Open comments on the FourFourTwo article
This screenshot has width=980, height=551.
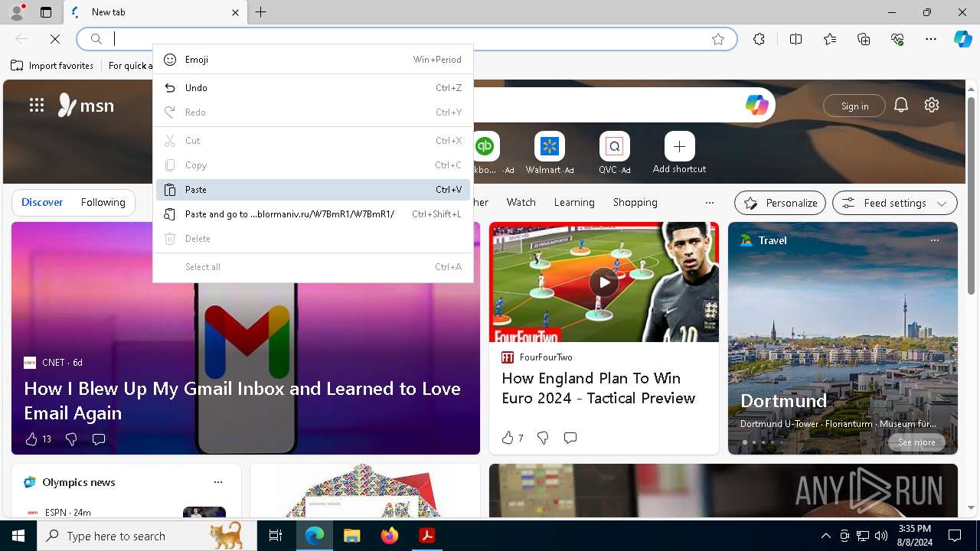coord(570,438)
